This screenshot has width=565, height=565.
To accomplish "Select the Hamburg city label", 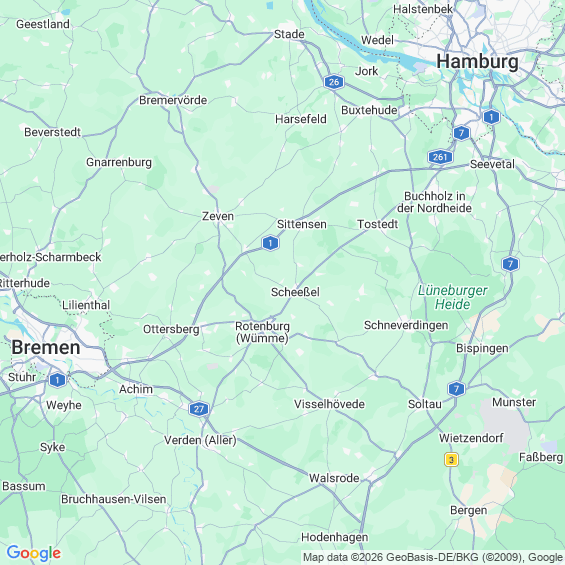I will (x=477, y=61).
